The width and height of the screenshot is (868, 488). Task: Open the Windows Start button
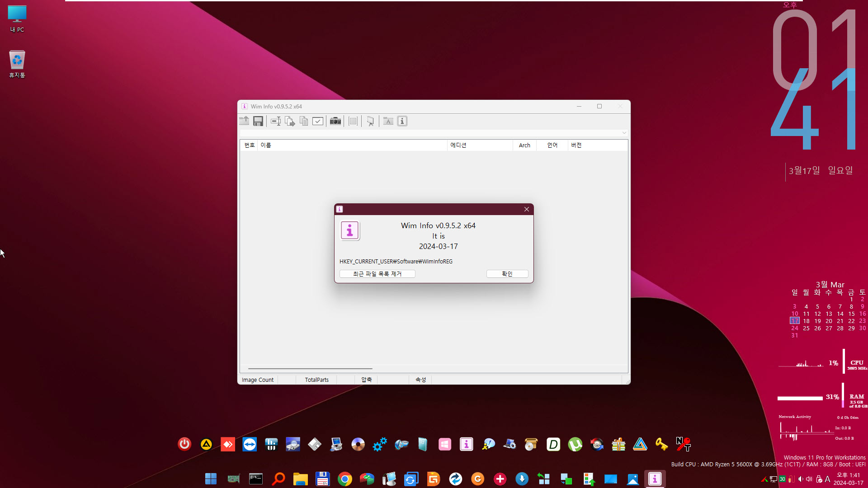[x=211, y=479]
